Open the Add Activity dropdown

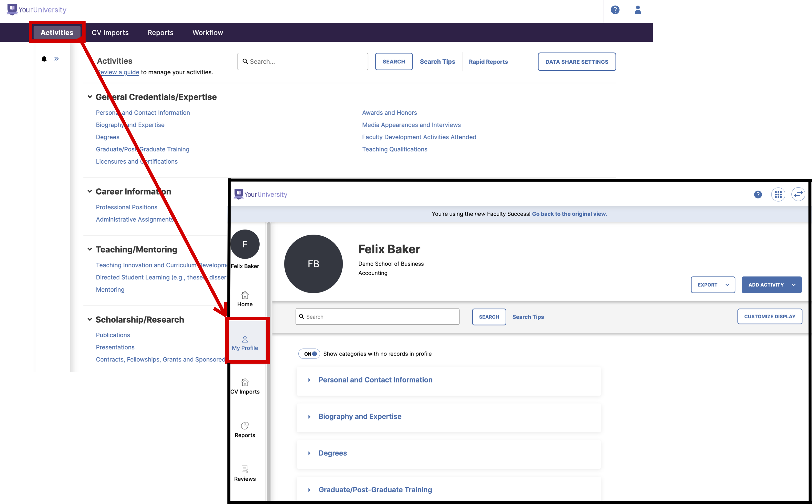click(771, 285)
